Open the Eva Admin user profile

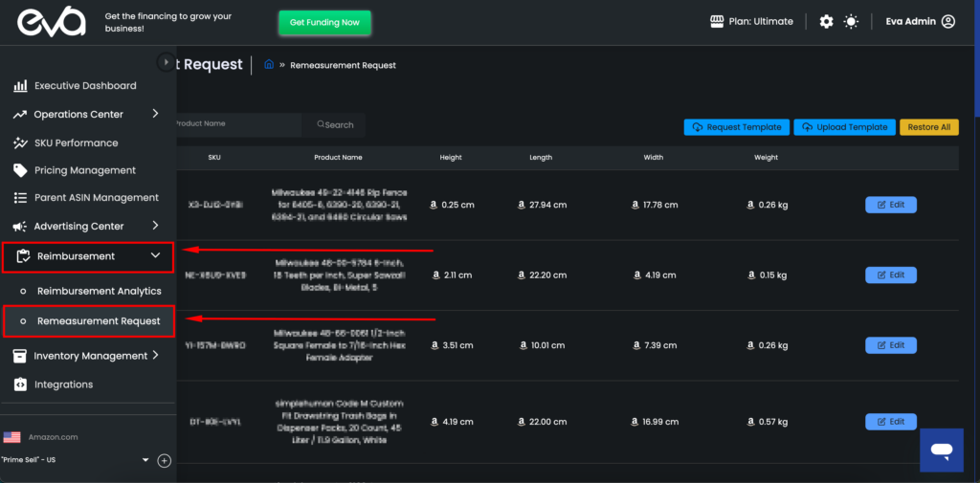920,21
